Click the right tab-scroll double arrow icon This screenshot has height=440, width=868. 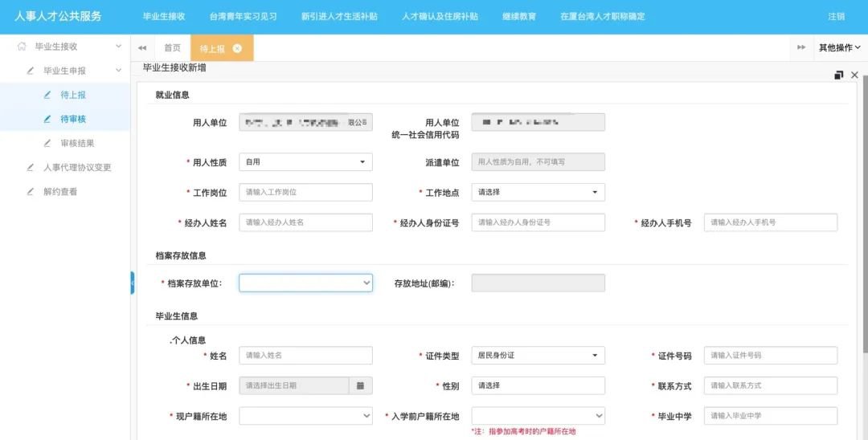[801, 48]
